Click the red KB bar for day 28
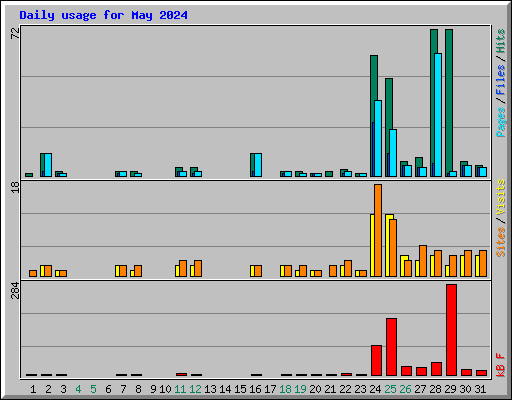This screenshot has width=512, height=400. 436,369
